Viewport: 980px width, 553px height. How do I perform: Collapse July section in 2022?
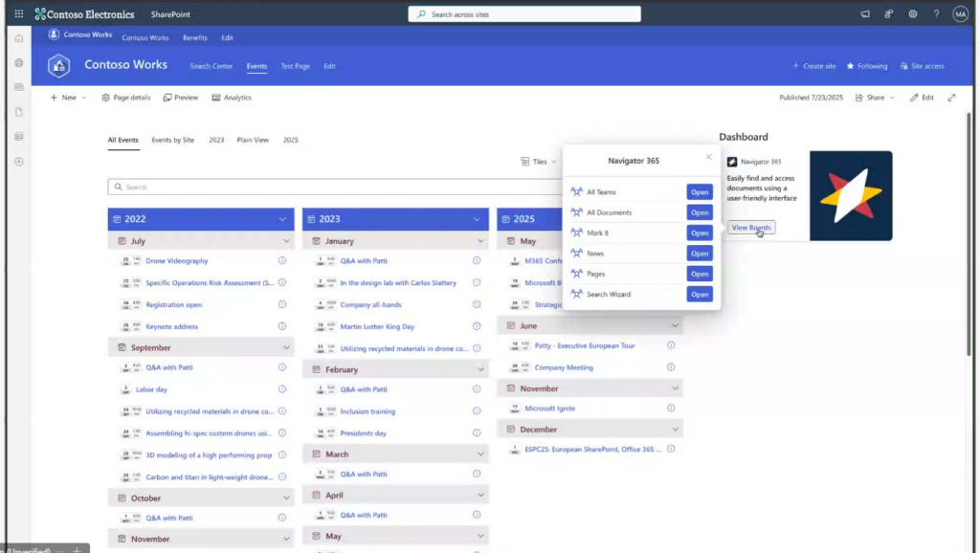click(285, 241)
